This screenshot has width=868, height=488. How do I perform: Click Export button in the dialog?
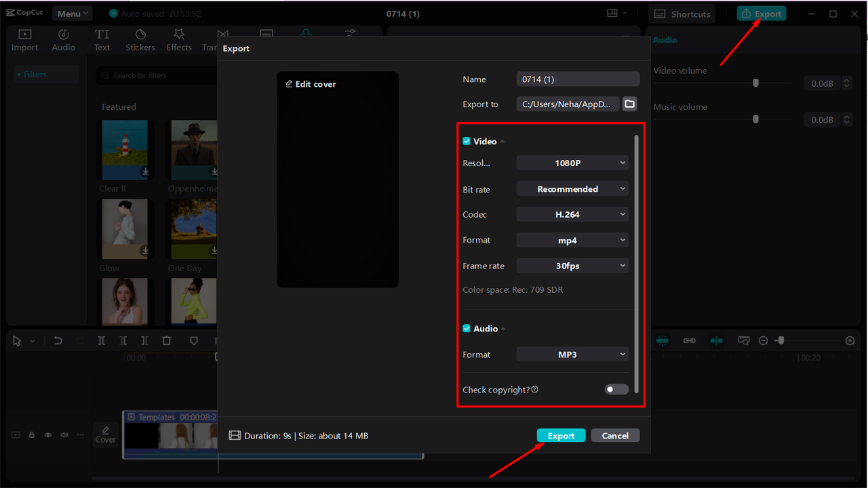point(561,436)
